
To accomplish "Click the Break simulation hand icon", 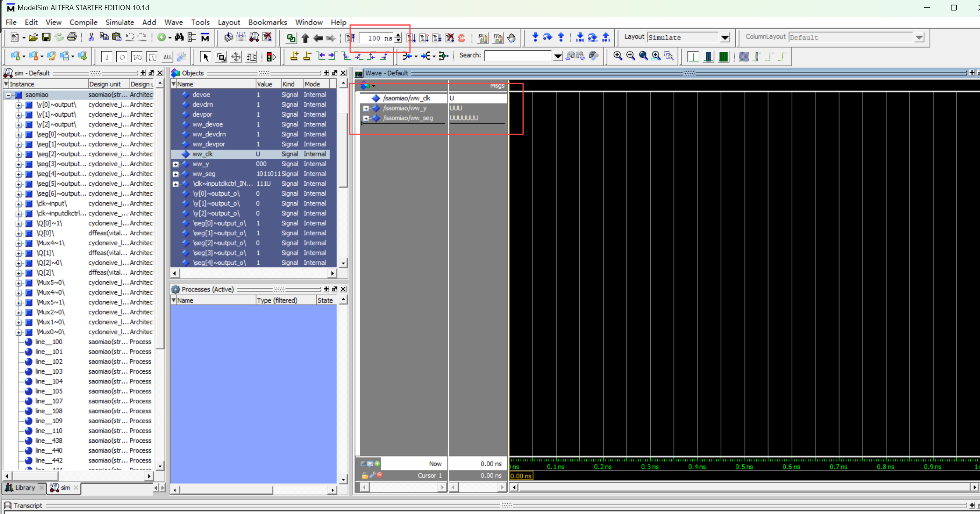I will [512, 38].
